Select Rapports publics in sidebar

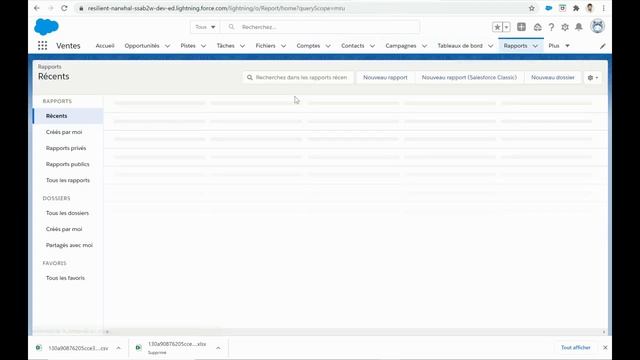[x=68, y=164]
